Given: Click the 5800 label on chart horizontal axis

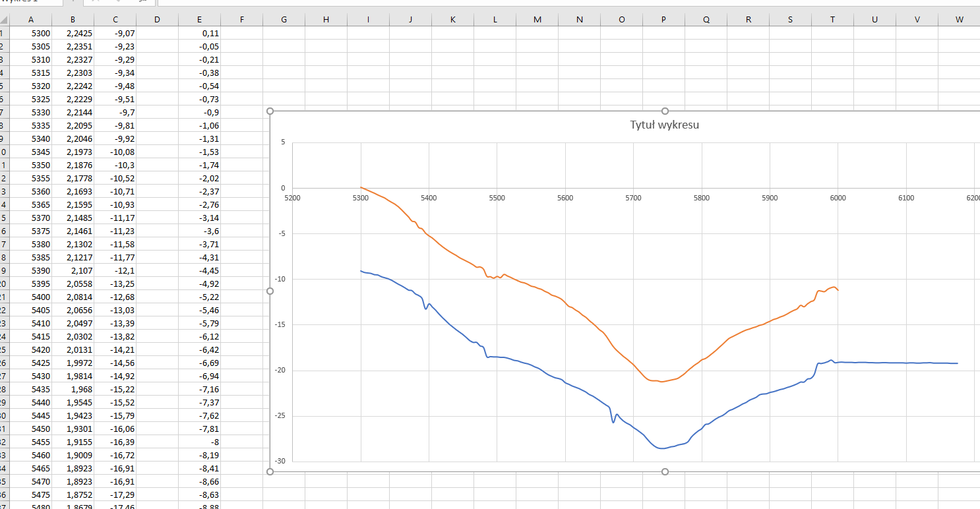Looking at the screenshot, I should point(702,198).
